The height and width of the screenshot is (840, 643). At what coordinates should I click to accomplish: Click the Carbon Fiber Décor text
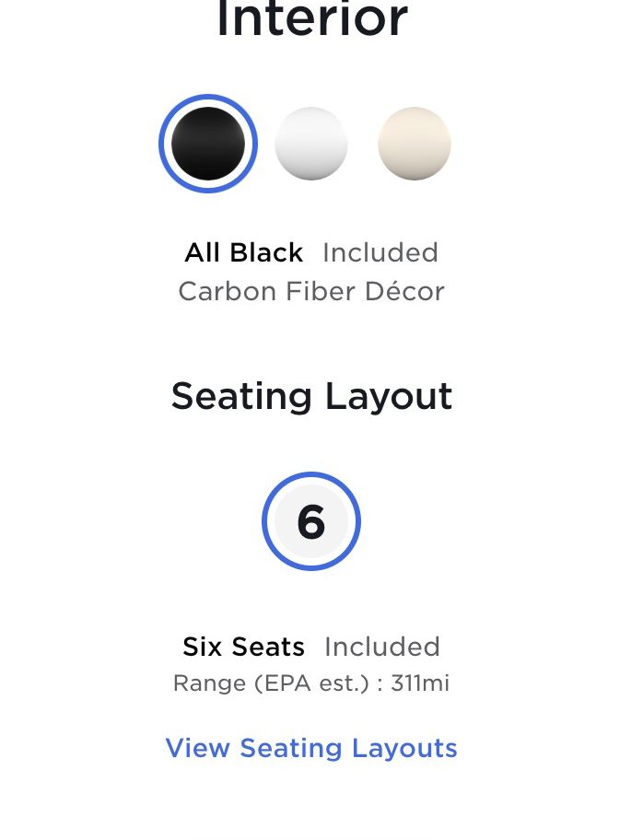click(x=311, y=291)
